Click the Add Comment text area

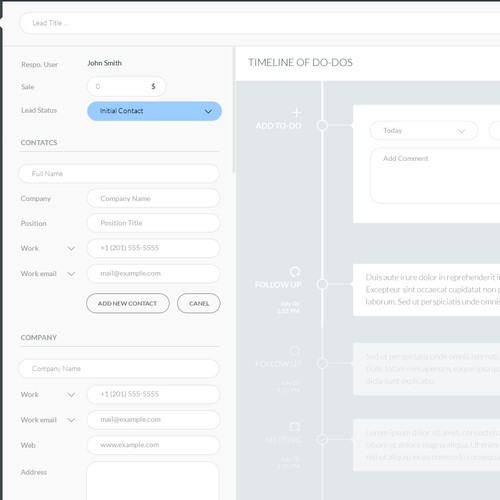point(435,176)
